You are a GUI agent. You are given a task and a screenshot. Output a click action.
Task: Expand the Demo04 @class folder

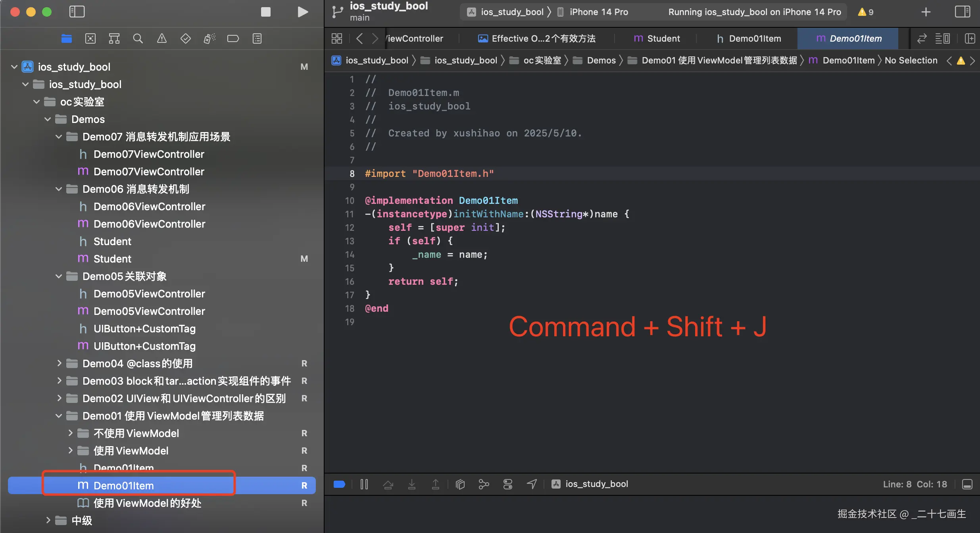(59, 363)
